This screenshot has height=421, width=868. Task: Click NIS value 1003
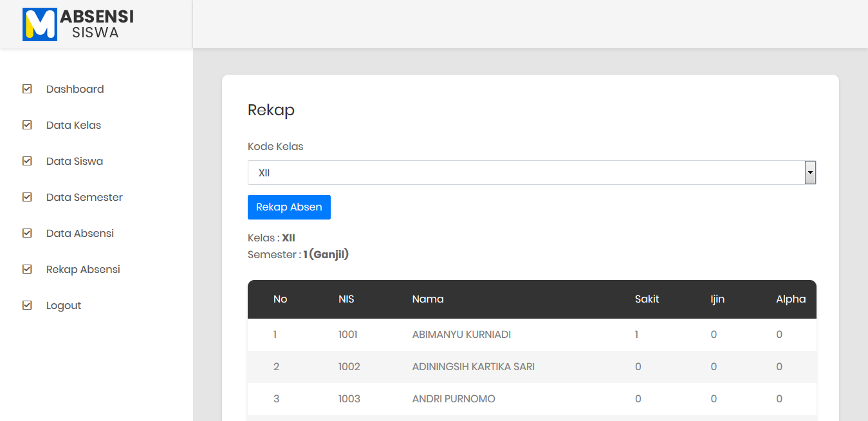(349, 399)
